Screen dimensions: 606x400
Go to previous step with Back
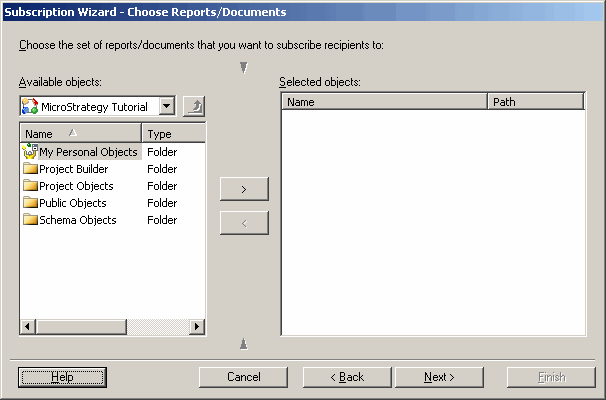347,377
